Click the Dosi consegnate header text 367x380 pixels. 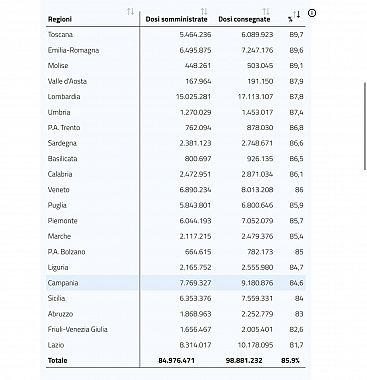(244, 19)
